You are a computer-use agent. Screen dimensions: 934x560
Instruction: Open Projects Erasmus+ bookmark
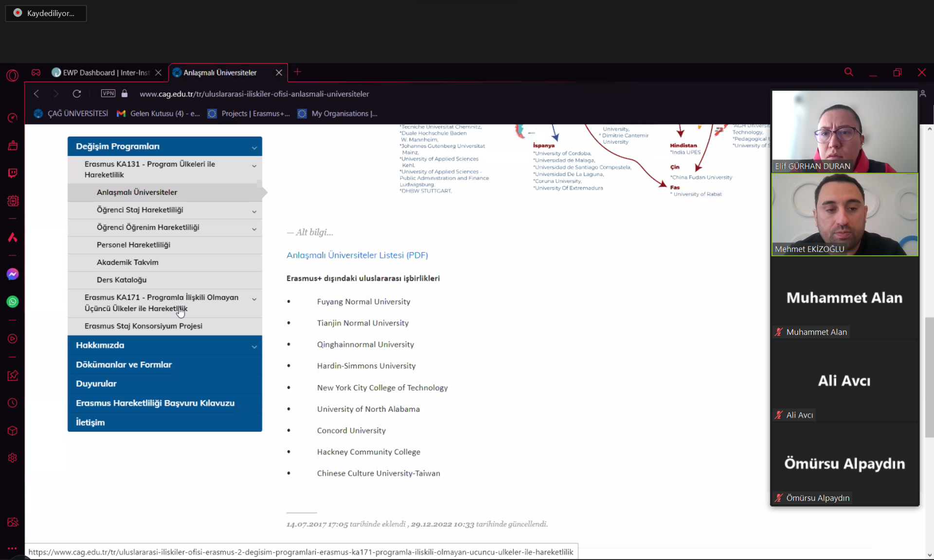click(x=249, y=113)
